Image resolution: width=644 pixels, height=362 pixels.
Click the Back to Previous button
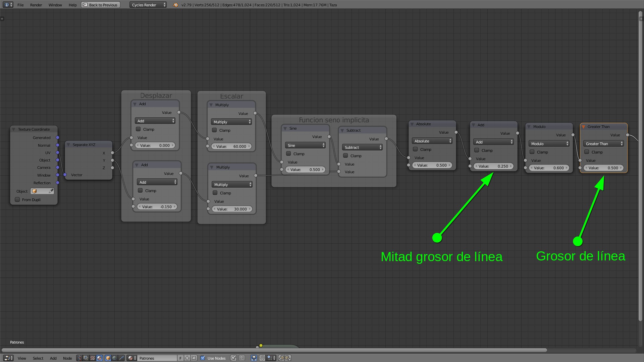pyautogui.click(x=101, y=5)
